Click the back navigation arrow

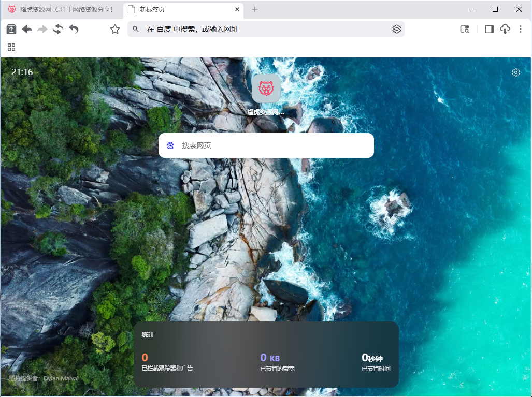(27, 30)
